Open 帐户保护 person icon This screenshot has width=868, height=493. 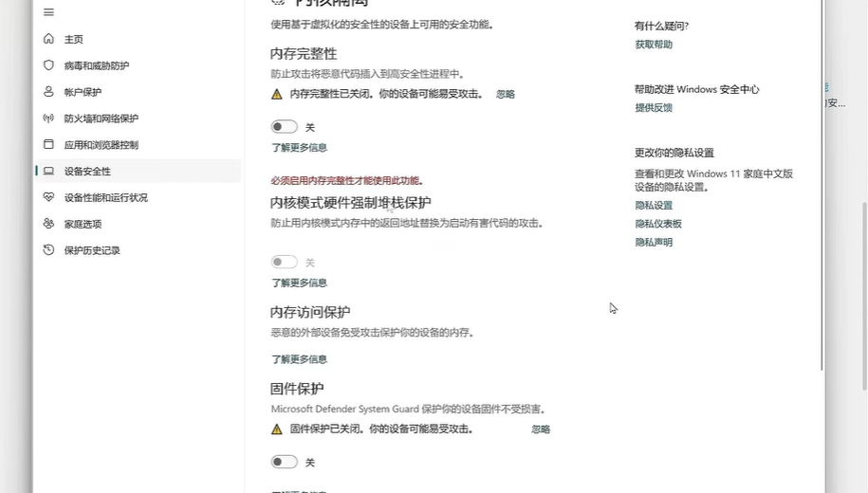[48, 92]
